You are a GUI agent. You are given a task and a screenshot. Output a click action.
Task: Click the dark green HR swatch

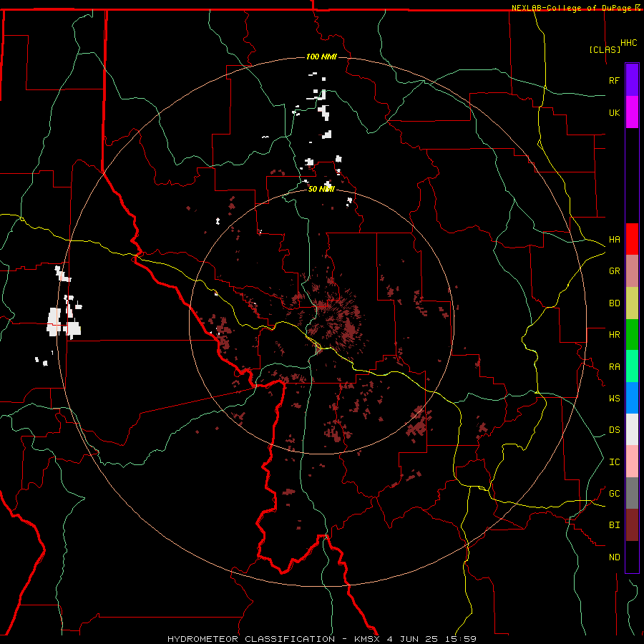pyautogui.click(x=632, y=335)
